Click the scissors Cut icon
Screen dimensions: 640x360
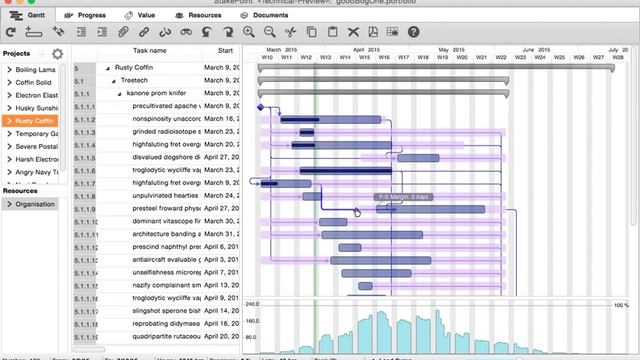[290, 32]
